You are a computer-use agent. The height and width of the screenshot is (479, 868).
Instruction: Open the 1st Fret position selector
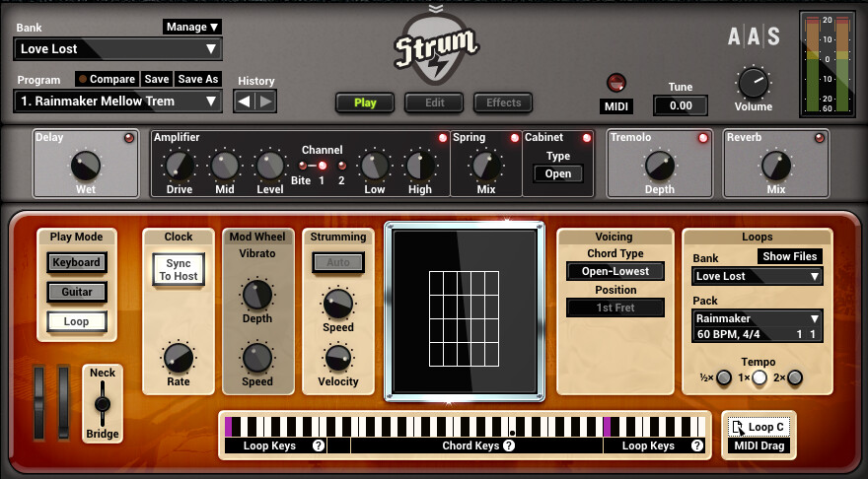[x=615, y=308]
